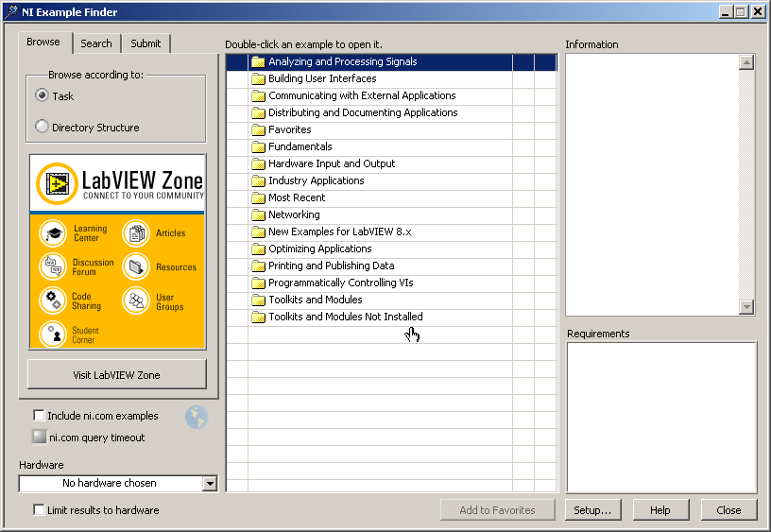This screenshot has width=771, height=532.
Task: Click the folder icon for Industry Applications
Action: click(258, 180)
